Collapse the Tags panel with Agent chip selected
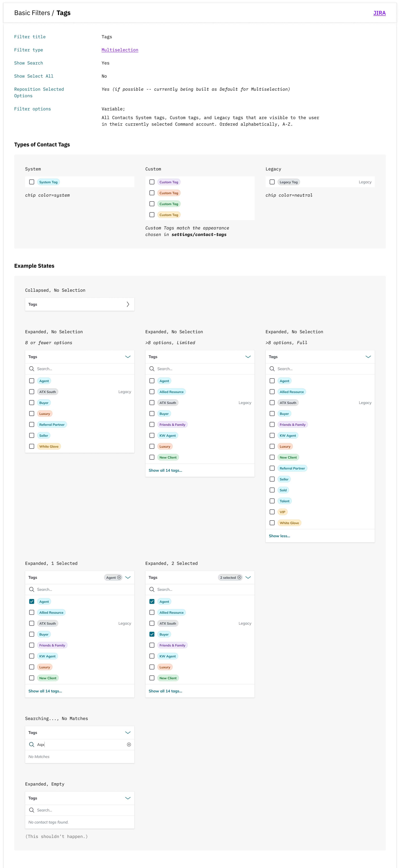Viewport: 400px width, 868px height. tap(128, 577)
